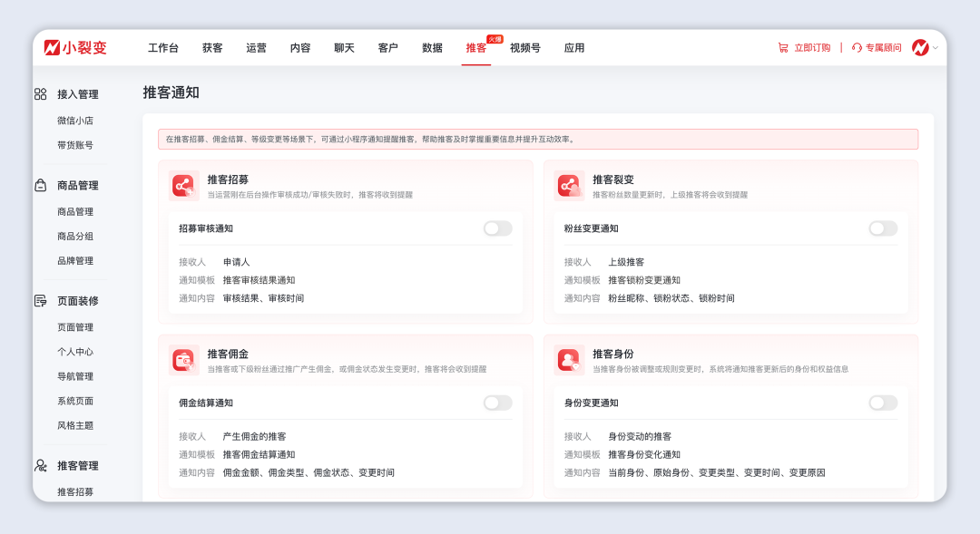The width and height of the screenshot is (980, 534).
Task: Click the shopping cart icon beside 立即订购
Action: 782,48
